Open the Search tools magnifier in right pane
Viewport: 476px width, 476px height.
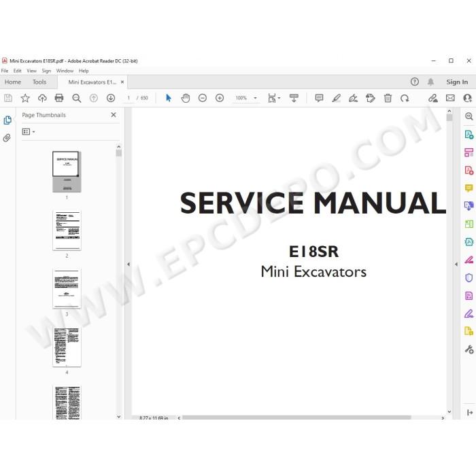pos(469,116)
